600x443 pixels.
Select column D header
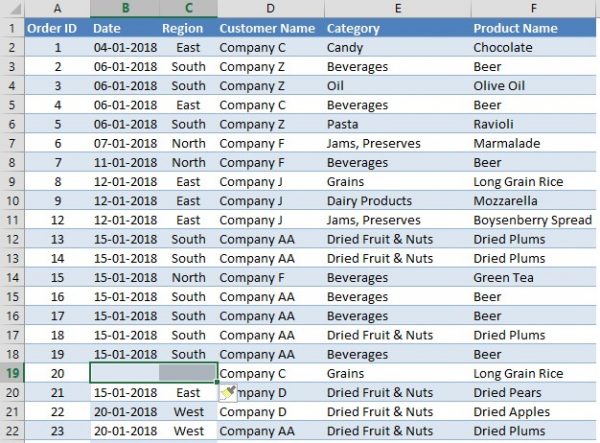(268, 9)
